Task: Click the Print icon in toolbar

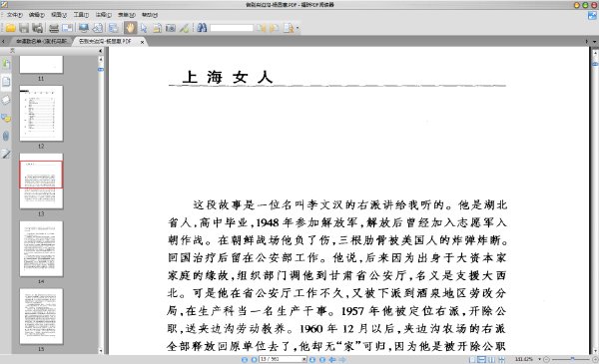Action: click(54, 28)
